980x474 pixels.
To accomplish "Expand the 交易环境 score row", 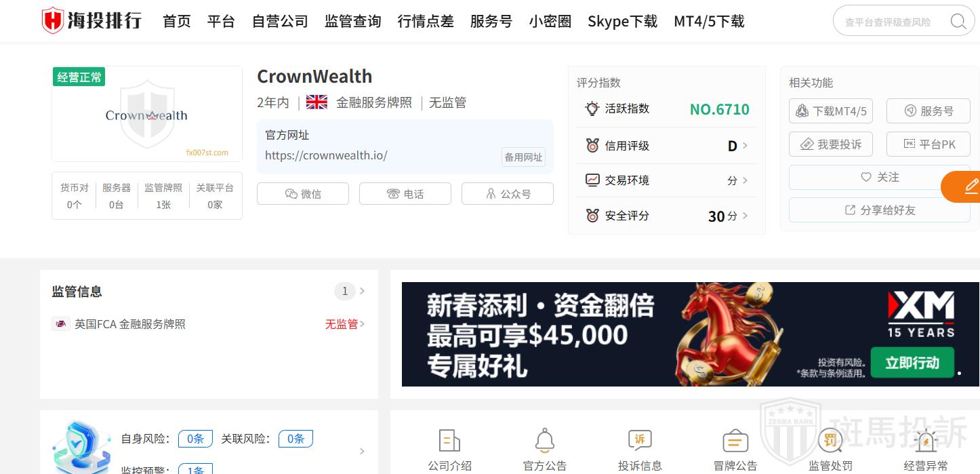I will (667, 180).
